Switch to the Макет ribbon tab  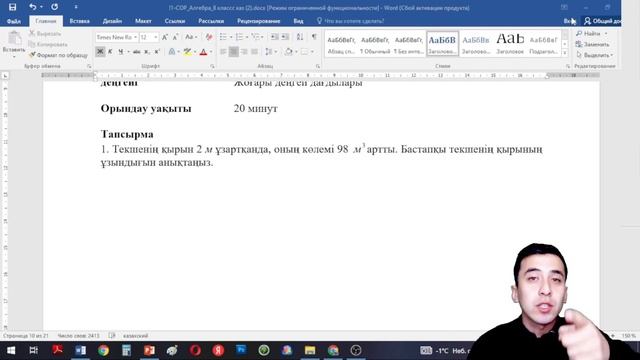pyautogui.click(x=143, y=21)
